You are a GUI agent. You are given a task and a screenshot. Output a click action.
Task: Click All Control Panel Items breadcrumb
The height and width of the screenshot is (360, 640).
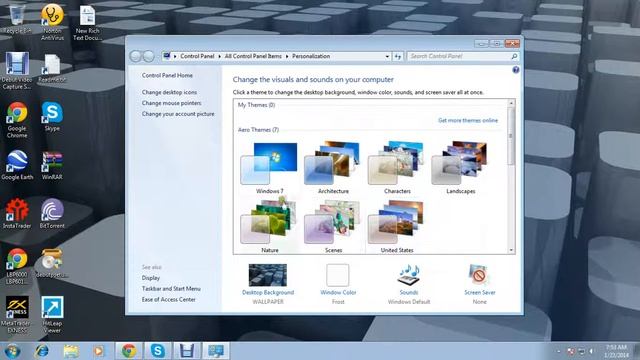pyautogui.click(x=253, y=56)
